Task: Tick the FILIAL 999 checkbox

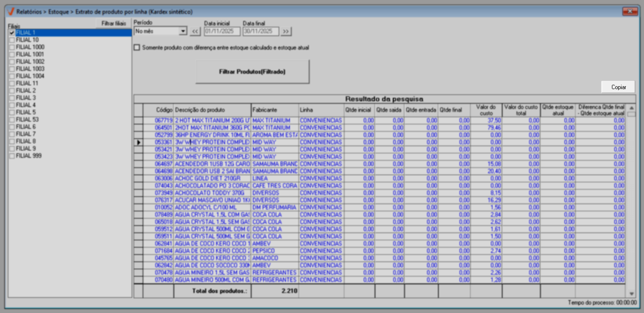Action: 12,156
